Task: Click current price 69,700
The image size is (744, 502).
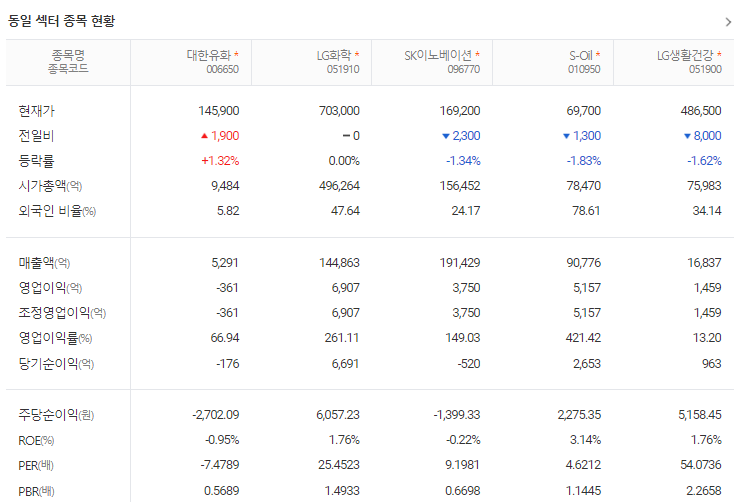Action: point(584,111)
